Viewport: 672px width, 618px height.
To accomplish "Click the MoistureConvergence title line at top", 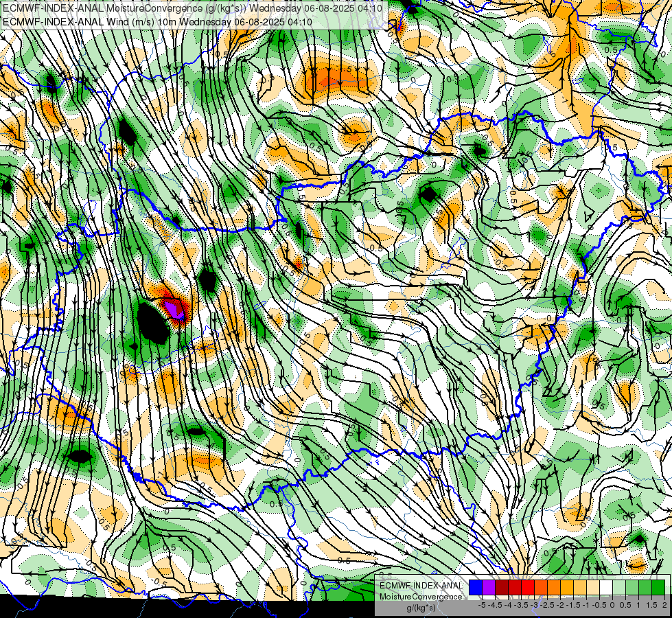I will click(x=192, y=8).
